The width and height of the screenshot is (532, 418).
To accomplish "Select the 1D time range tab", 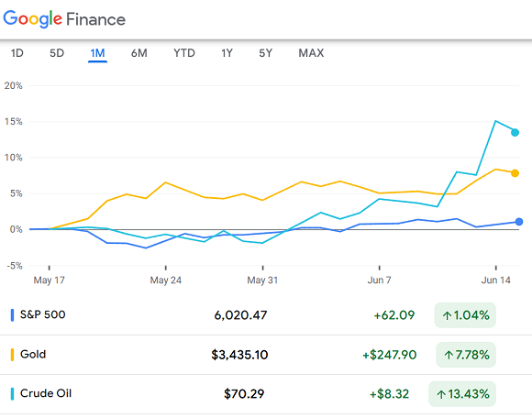I will tap(17, 53).
